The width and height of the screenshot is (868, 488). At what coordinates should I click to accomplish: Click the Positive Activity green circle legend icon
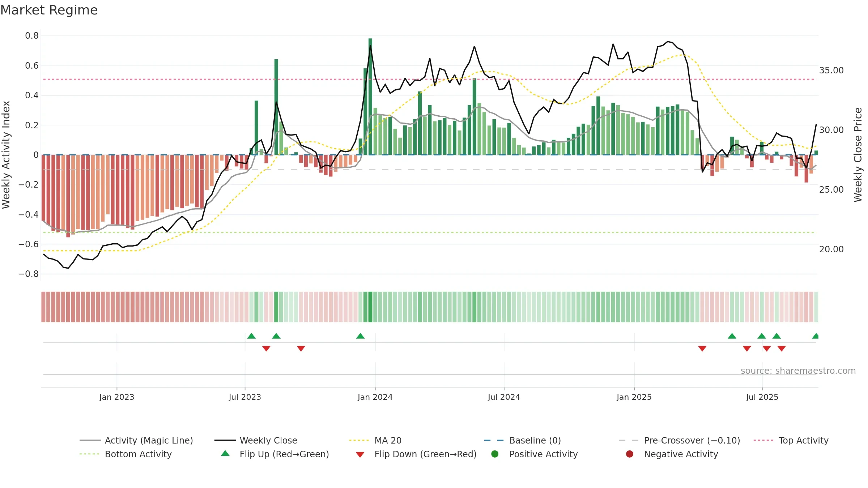pos(495,454)
